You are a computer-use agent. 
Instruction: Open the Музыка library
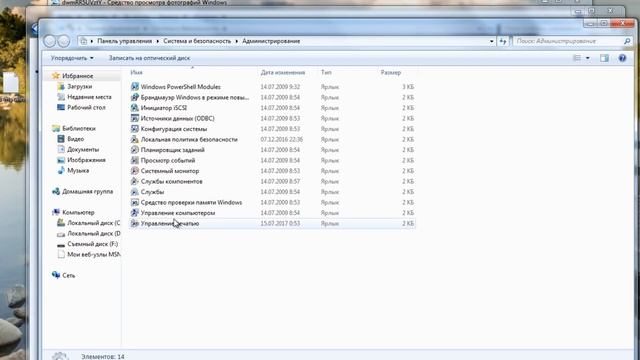(78, 170)
